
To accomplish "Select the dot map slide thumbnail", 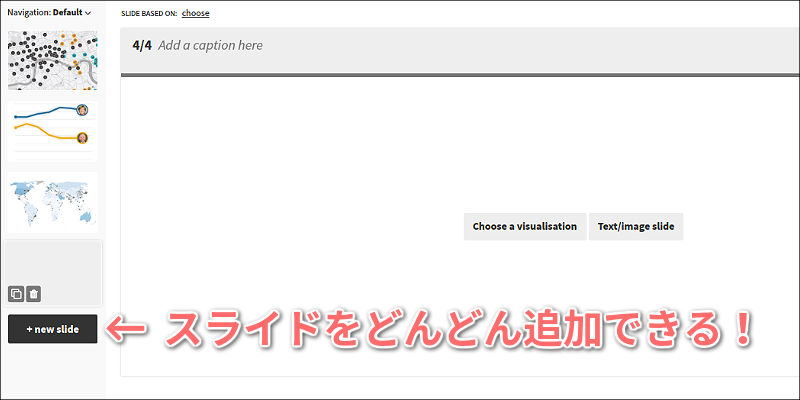I will (x=53, y=61).
